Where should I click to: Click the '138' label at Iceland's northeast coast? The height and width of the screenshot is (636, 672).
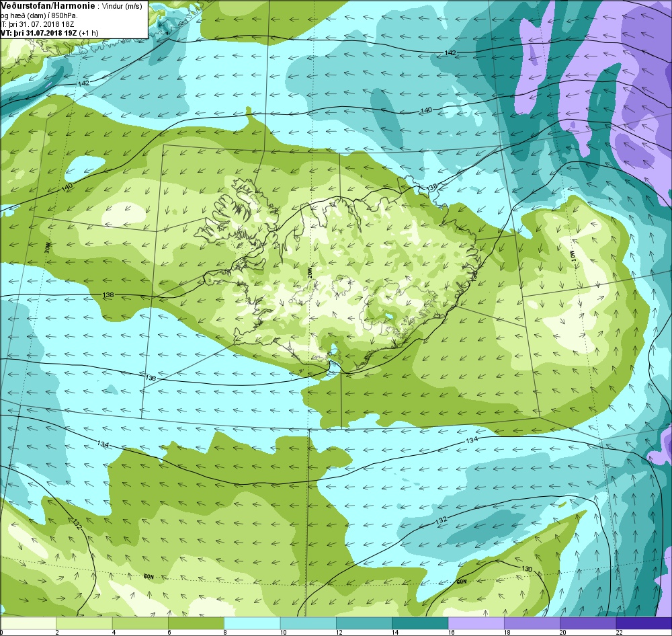(432, 187)
